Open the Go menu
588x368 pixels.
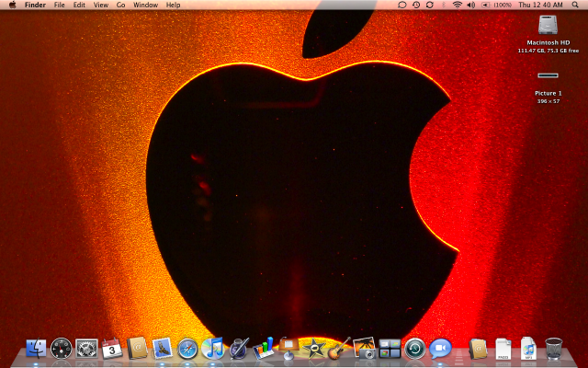[x=120, y=5]
